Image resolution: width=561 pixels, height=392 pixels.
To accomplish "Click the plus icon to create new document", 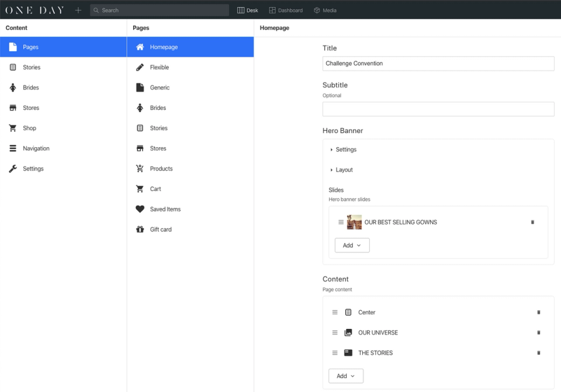I will pyautogui.click(x=78, y=11).
